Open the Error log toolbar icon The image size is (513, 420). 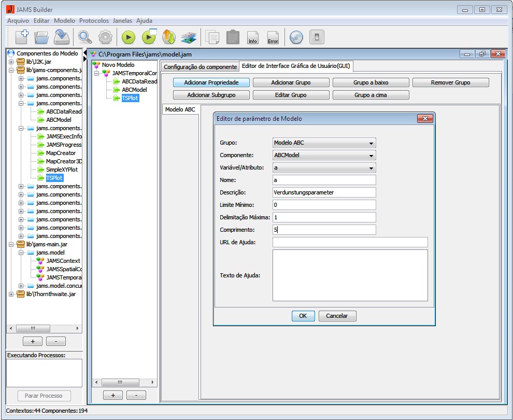pyautogui.click(x=273, y=37)
